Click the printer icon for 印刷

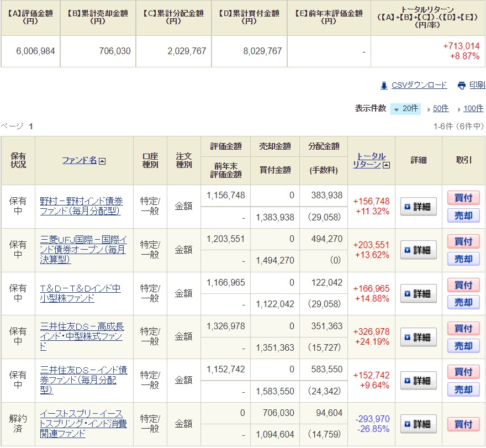462,86
